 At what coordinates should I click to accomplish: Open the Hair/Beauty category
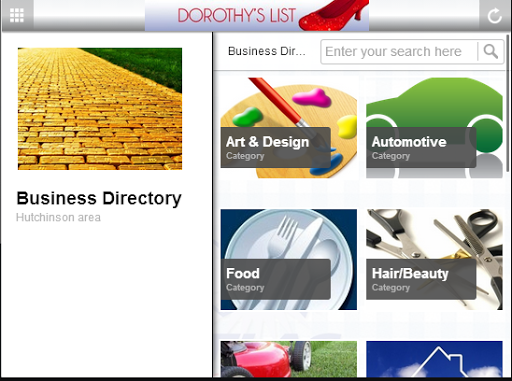coord(434,259)
